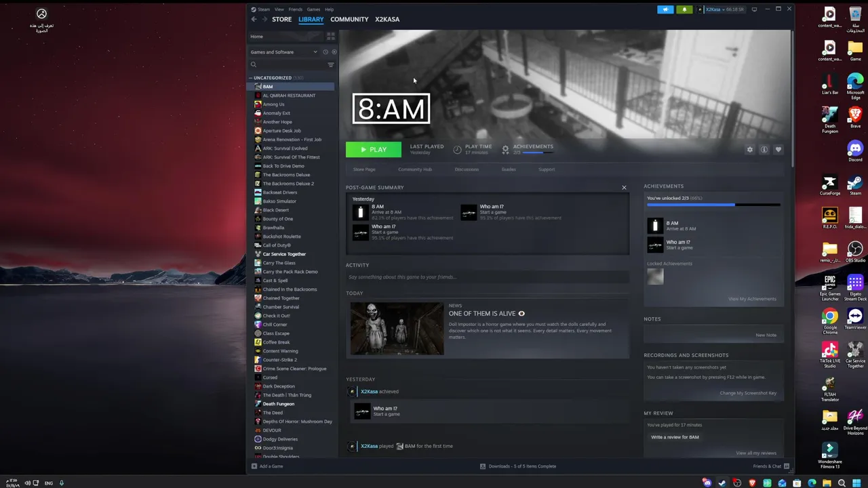This screenshot has height=488, width=868.
Task: Switch library to grid collections view
Action: point(331,37)
